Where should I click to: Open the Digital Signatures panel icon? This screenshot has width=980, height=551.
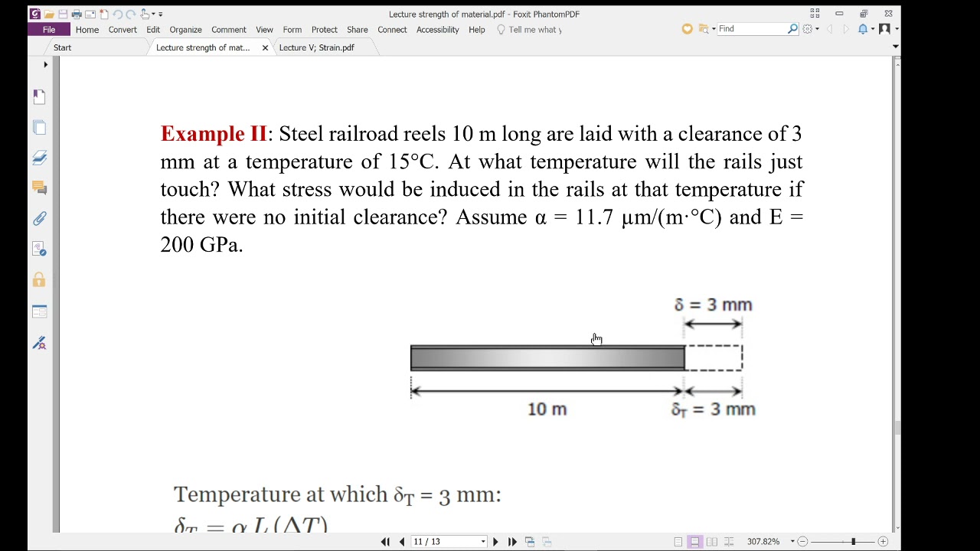coord(40,343)
